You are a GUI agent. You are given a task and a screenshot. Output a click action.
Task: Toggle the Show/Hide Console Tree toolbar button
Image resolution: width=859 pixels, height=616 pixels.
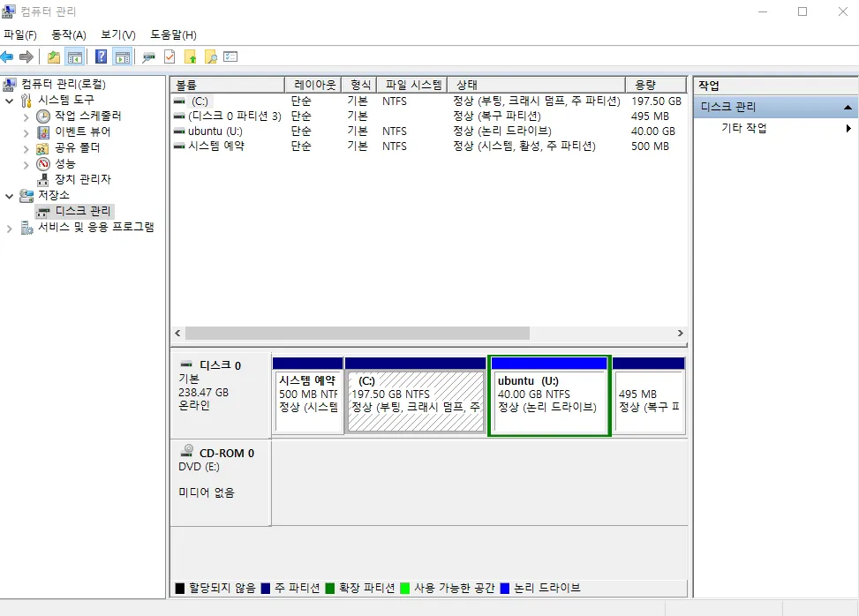click(75, 57)
